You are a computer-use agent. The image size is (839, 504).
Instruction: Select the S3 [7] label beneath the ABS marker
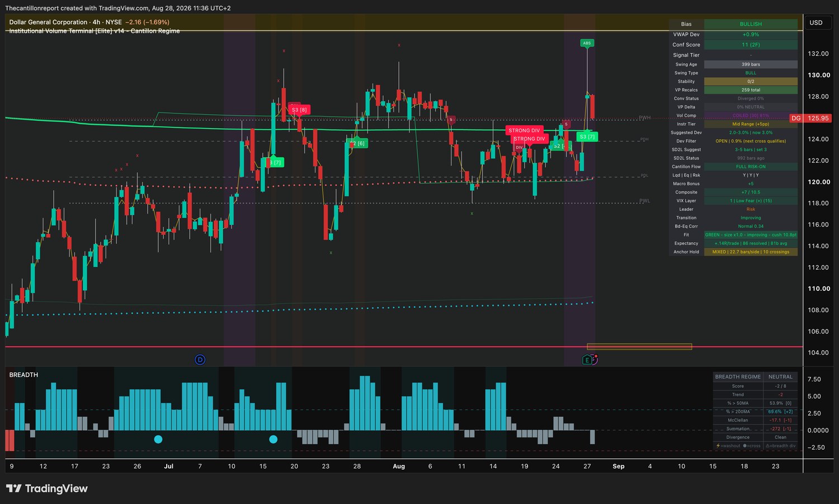587,136
